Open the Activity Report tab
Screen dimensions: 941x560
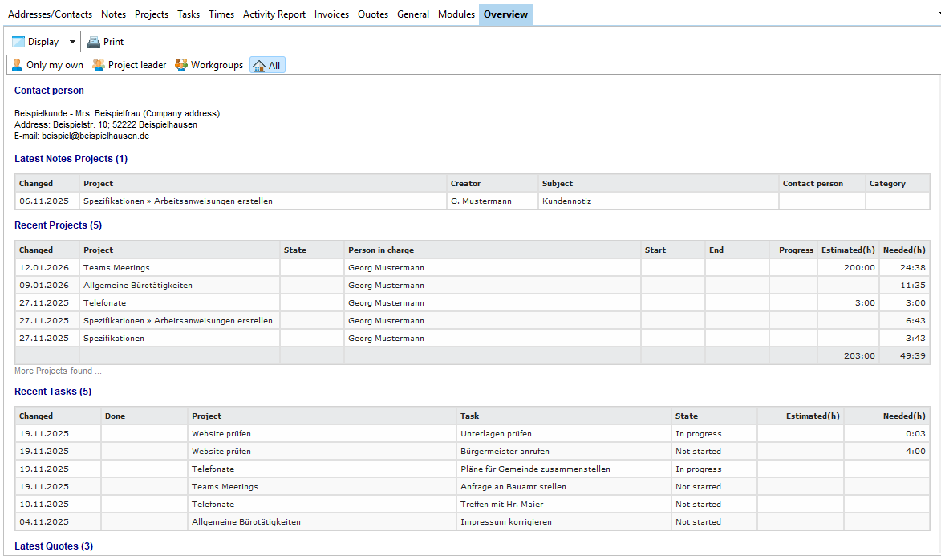(x=274, y=14)
